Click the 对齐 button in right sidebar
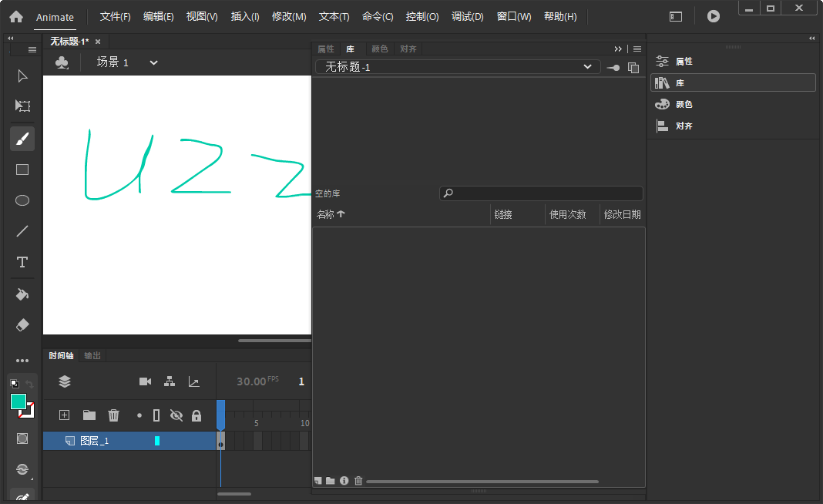The height and width of the screenshot is (504, 823). (x=686, y=126)
